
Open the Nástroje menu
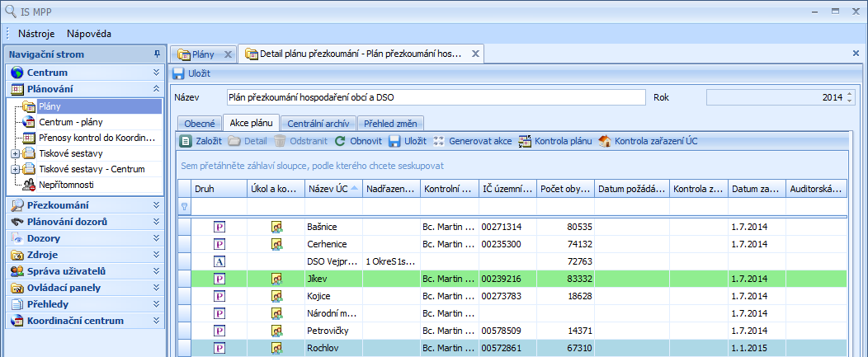pos(36,34)
